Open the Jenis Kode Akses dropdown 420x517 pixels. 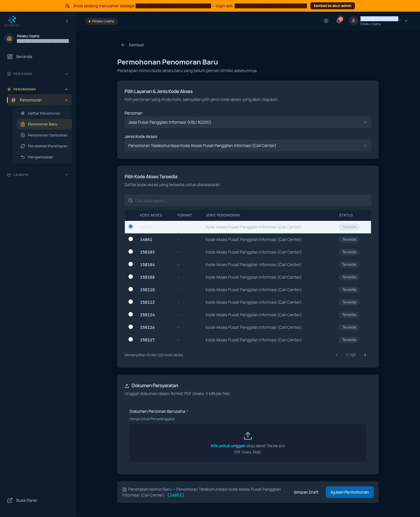[248, 146]
